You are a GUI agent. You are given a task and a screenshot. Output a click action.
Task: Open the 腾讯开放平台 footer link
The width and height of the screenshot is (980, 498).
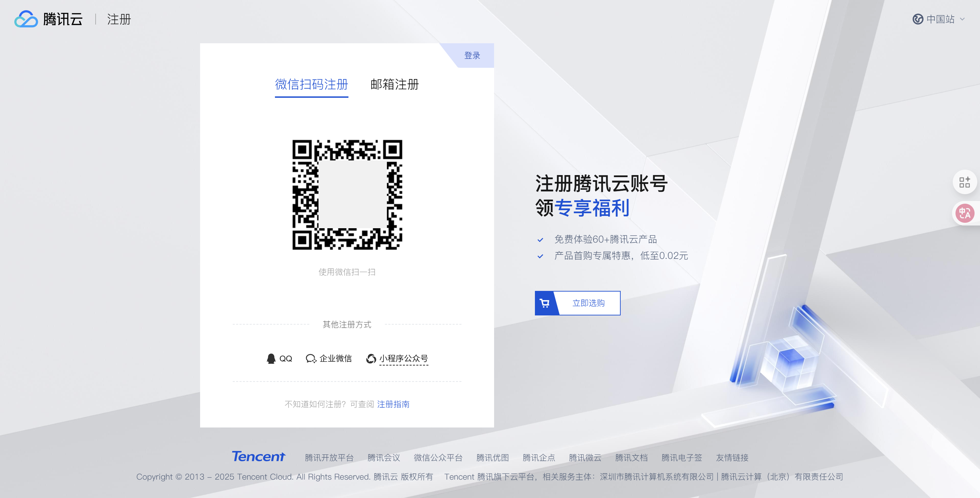[329, 458]
